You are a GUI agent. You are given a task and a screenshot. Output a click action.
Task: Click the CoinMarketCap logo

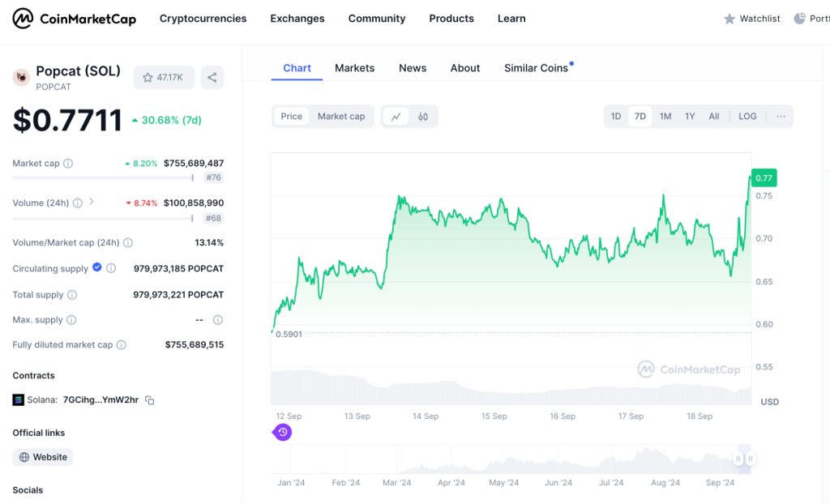click(75, 19)
